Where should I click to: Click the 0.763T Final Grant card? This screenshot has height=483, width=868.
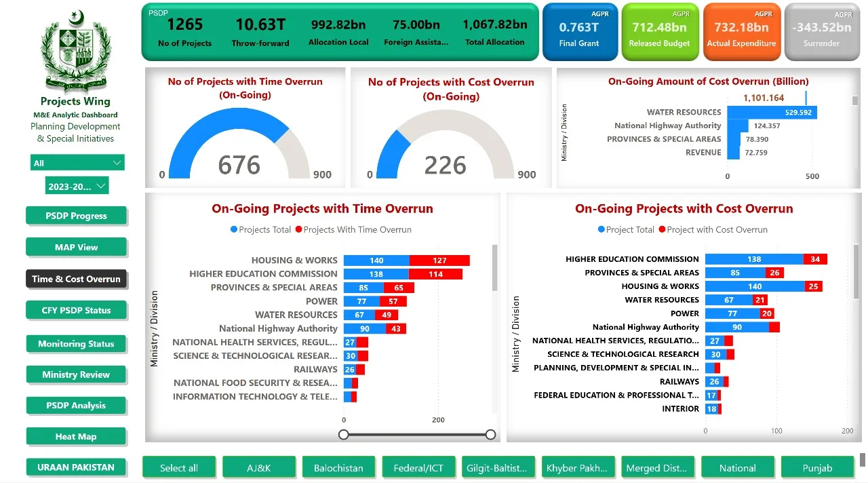579,32
